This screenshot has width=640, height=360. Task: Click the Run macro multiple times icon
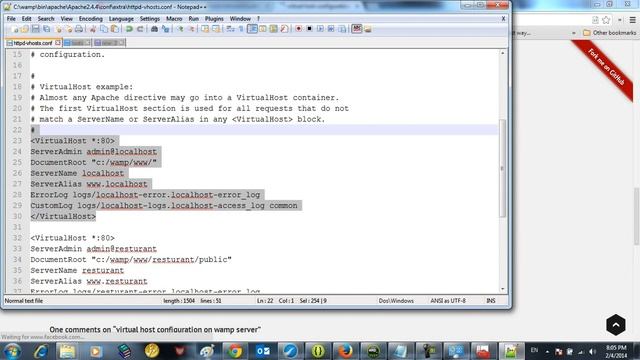[x=331, y=29]
